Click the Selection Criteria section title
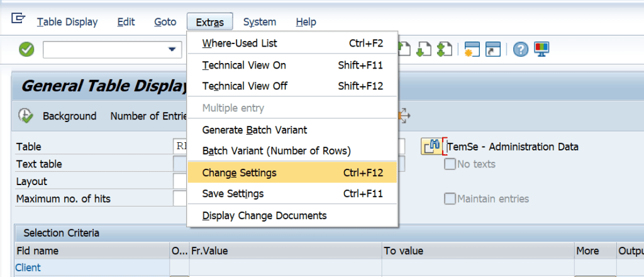Viewport: 644px width, 277px height. click(x=61, y=233)
